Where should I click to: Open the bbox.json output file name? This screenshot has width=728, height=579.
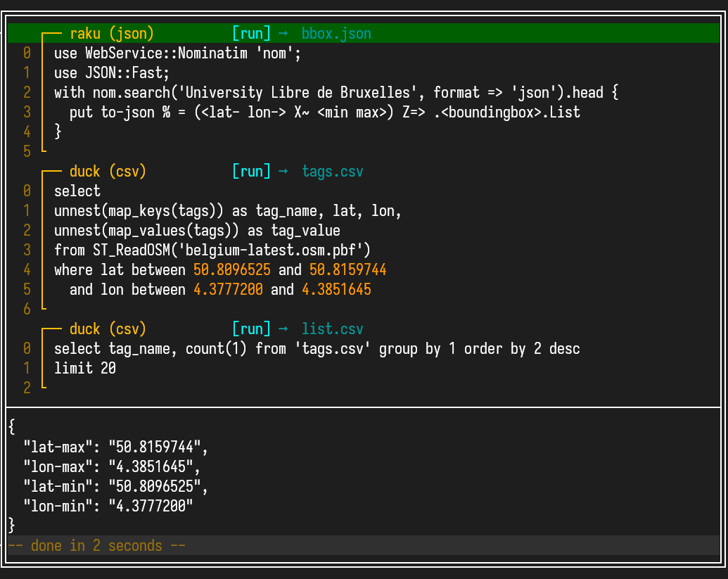point(336,34)
